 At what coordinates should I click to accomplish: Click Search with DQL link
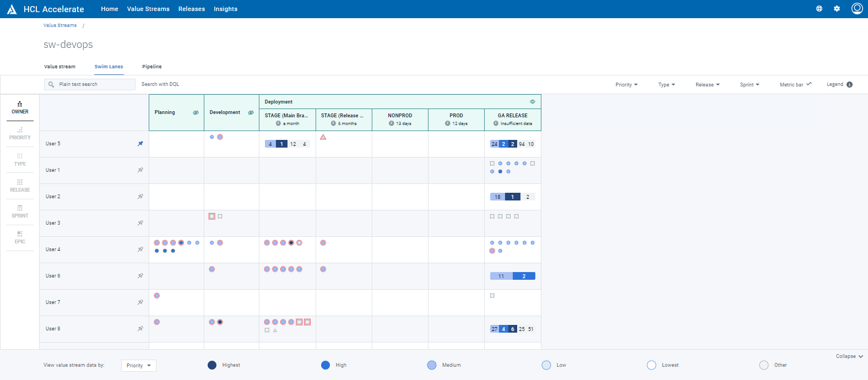[160, 84]
